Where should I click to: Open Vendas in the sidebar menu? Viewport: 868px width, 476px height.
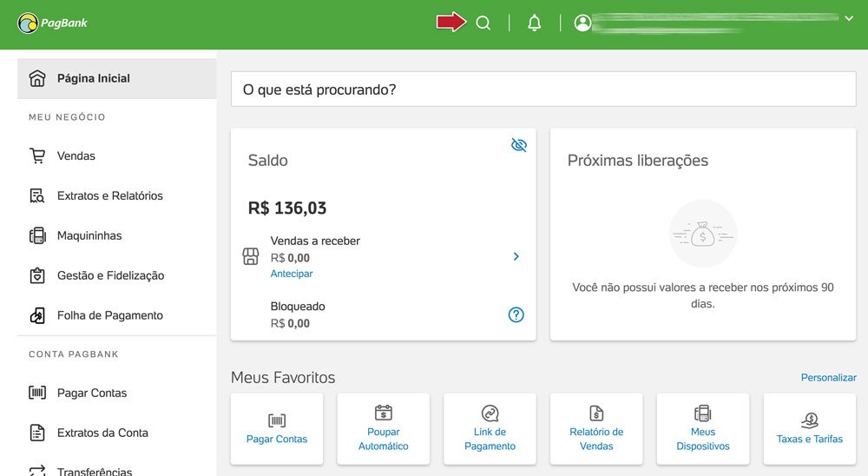tap(117, 155)
